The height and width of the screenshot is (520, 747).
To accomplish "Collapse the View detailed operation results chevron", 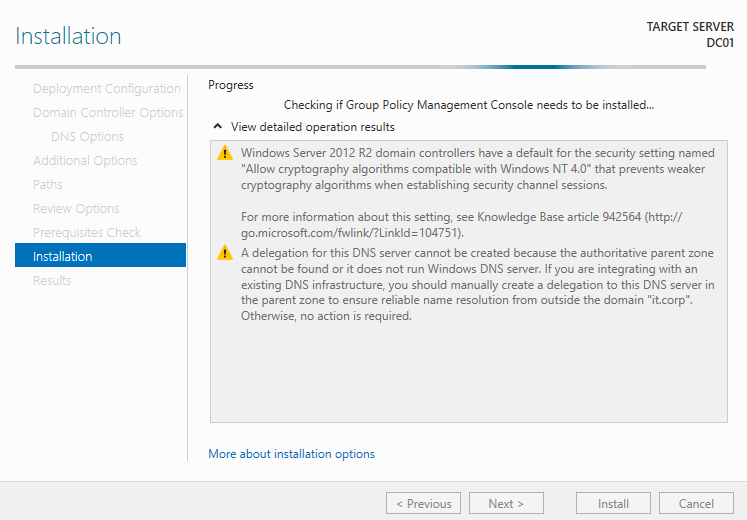I will coord(218,127).
